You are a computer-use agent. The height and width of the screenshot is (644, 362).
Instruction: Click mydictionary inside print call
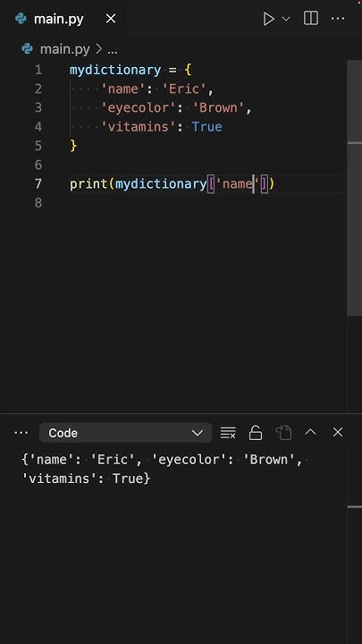[x=161, y=183]
